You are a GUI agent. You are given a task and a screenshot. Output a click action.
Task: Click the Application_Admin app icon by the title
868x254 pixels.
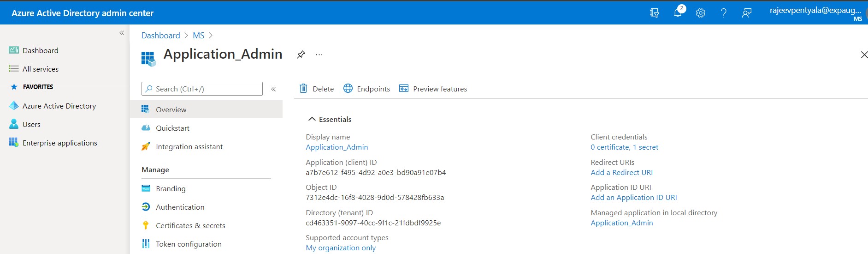coord(148,59)
